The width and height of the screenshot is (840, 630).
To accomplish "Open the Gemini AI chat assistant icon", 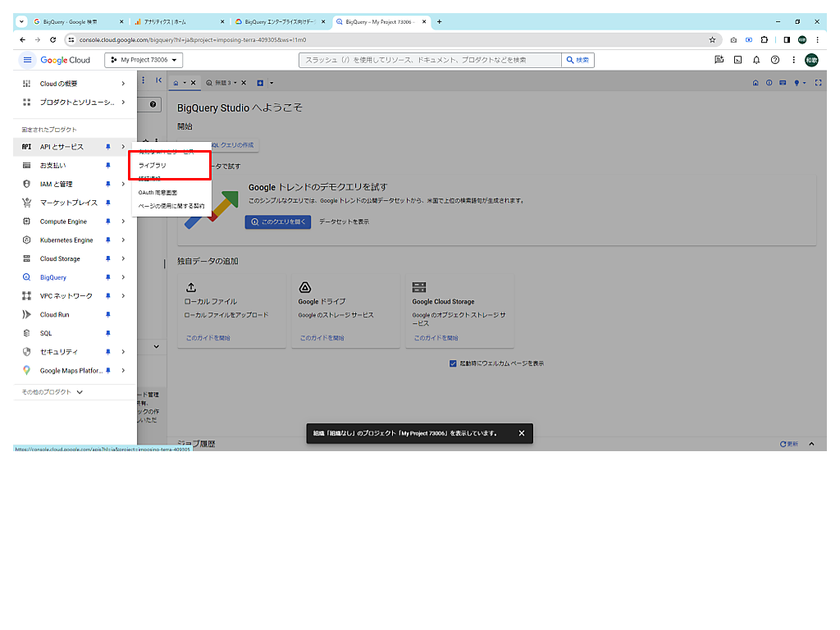I will [719, 60].
